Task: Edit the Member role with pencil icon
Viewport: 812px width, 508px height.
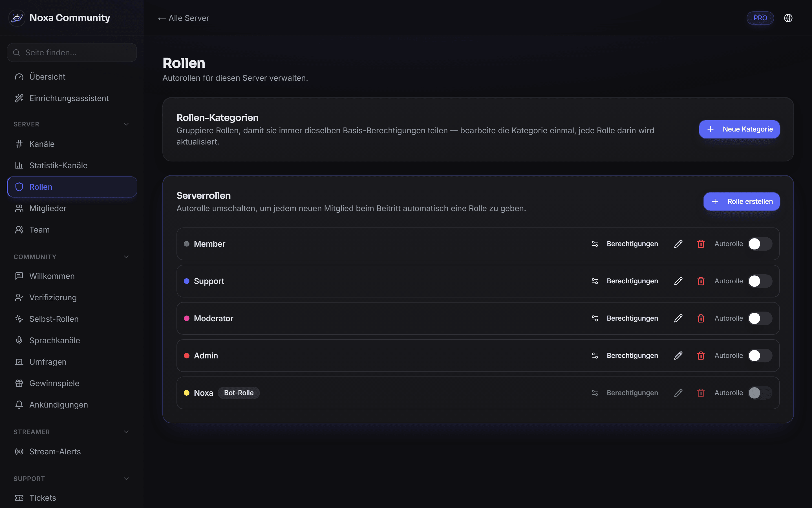Action: pyautogui.click(x=678, y=244)
